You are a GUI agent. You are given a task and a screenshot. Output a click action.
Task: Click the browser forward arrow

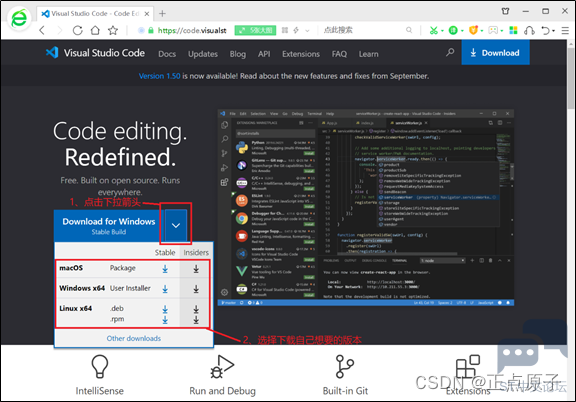60,30
